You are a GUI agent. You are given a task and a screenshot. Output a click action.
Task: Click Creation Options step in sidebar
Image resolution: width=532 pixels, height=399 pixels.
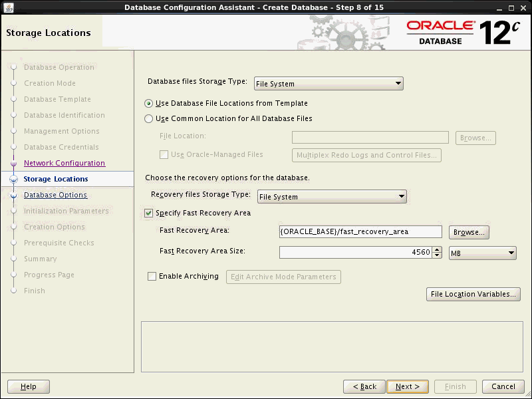55,227
